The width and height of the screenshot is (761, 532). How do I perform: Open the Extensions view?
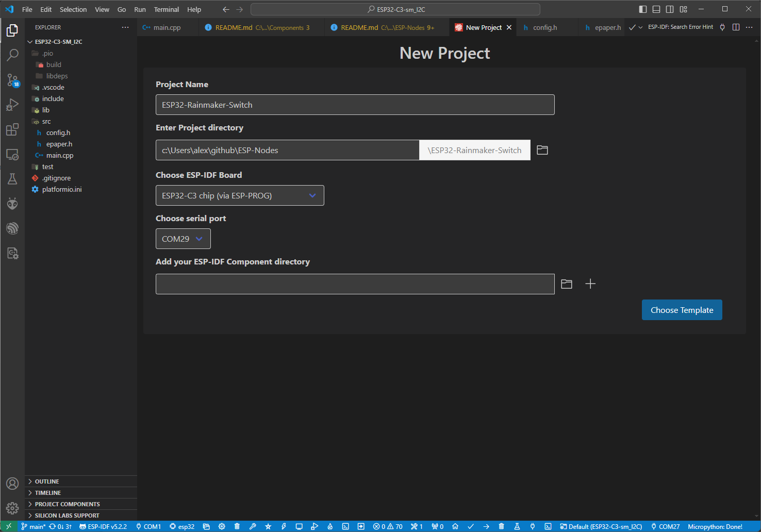pos(12,129)
